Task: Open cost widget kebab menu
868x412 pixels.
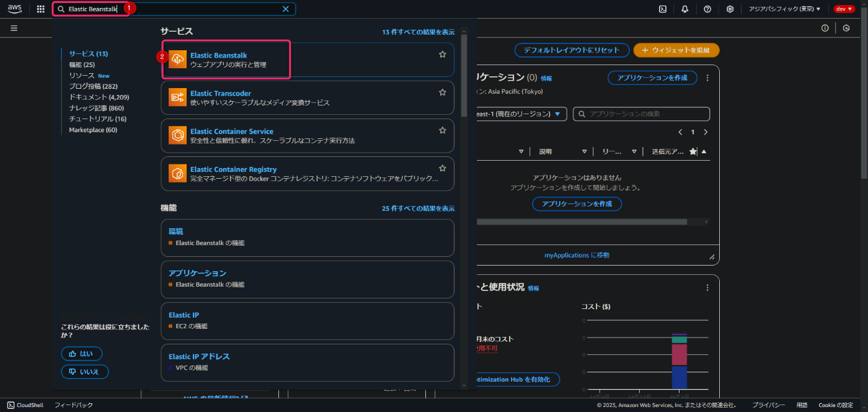Action: pyautogui.click(x=707, y=288)
